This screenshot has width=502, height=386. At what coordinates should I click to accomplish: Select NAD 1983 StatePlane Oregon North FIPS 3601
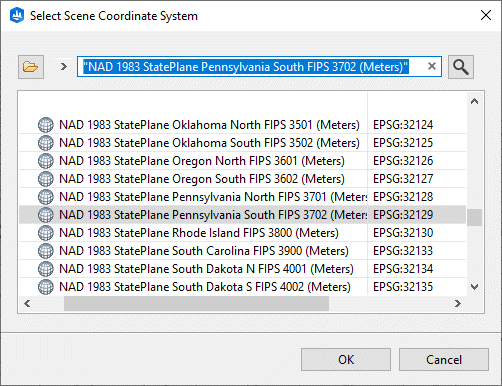pos(202,161)
